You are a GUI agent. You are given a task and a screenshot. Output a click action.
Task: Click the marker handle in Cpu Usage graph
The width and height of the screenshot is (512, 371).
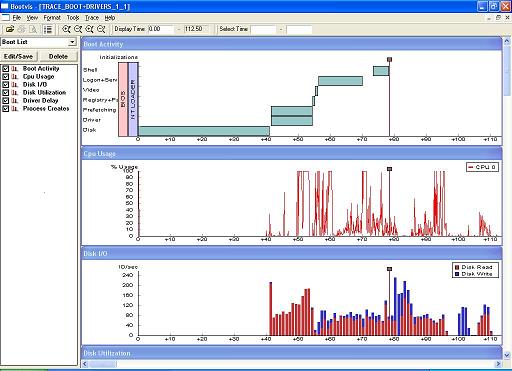pyautogui.click(x=389, y=169)
